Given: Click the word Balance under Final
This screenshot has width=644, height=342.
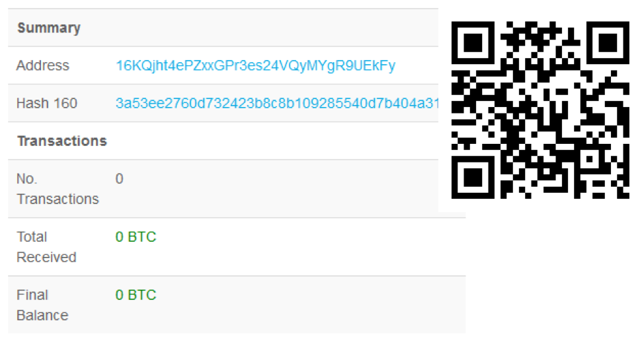Looking at the screenshot, I should (42, 316).
